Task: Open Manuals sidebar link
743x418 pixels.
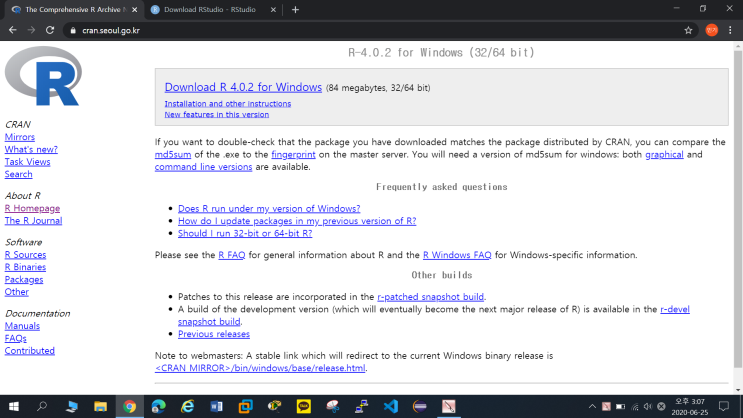Action: point(22,326)
